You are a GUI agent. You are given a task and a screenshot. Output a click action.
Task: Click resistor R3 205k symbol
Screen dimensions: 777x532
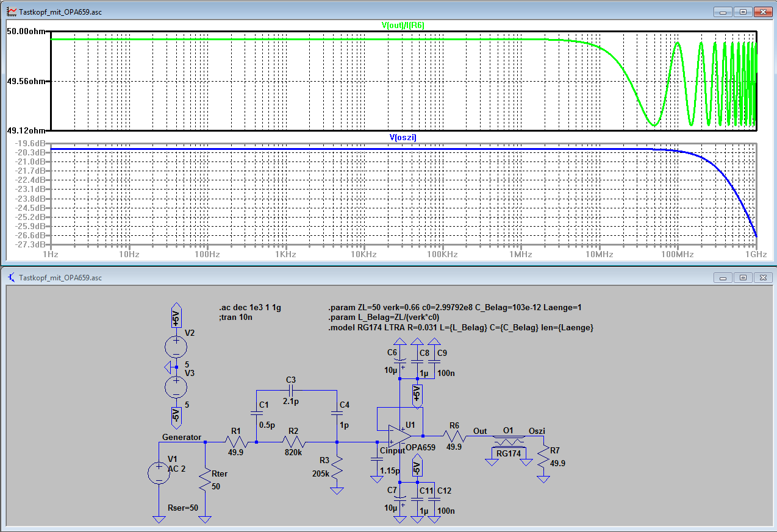(337, 469)
